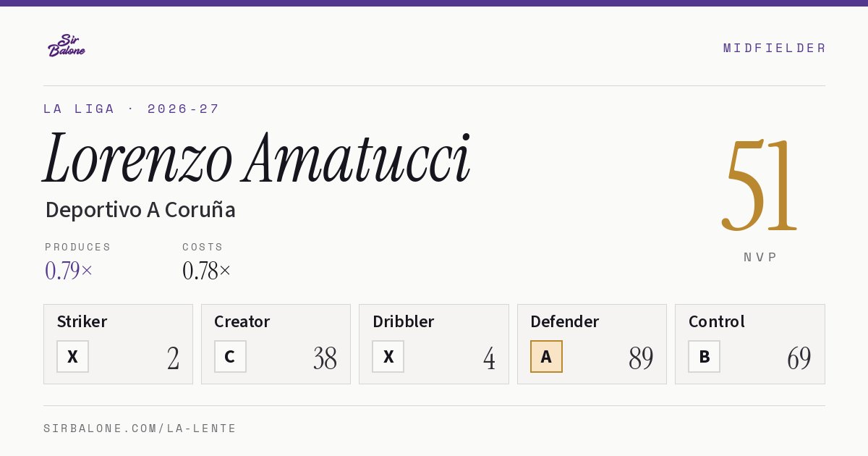The image size is (868, 456).
Task: Select the C grade badge under Creator
Action: point(230,356)
